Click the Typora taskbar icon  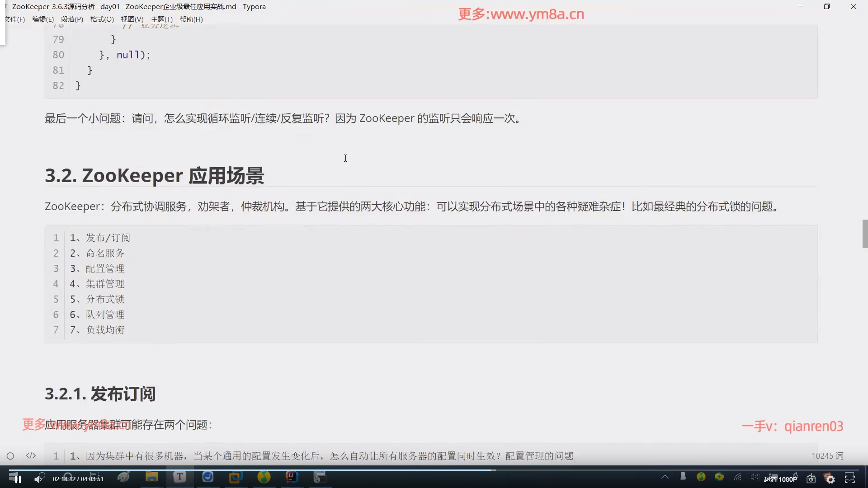point(179,477)
